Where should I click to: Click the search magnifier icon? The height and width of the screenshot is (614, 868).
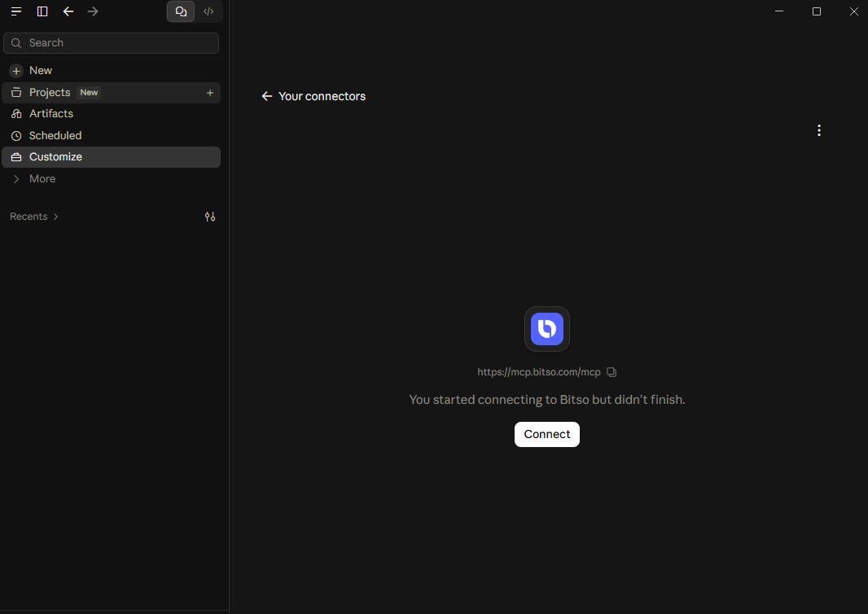pyautogui.click(x=16, y=43)
